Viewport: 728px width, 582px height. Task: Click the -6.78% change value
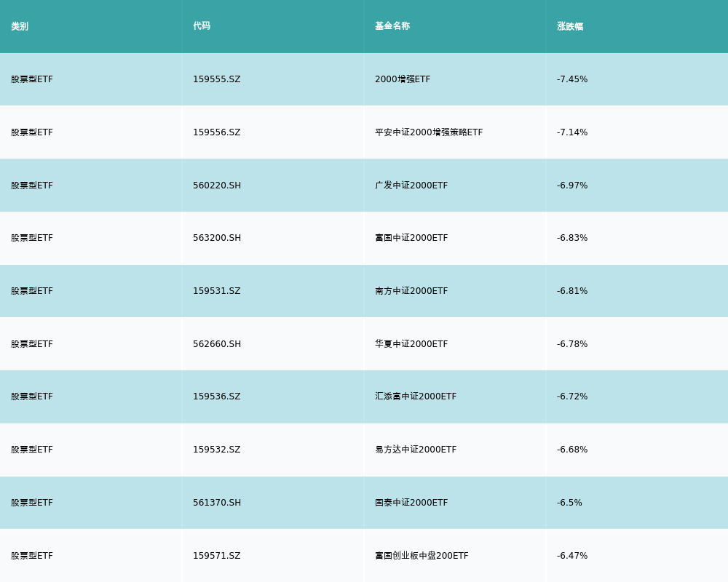tap(572, 344)
